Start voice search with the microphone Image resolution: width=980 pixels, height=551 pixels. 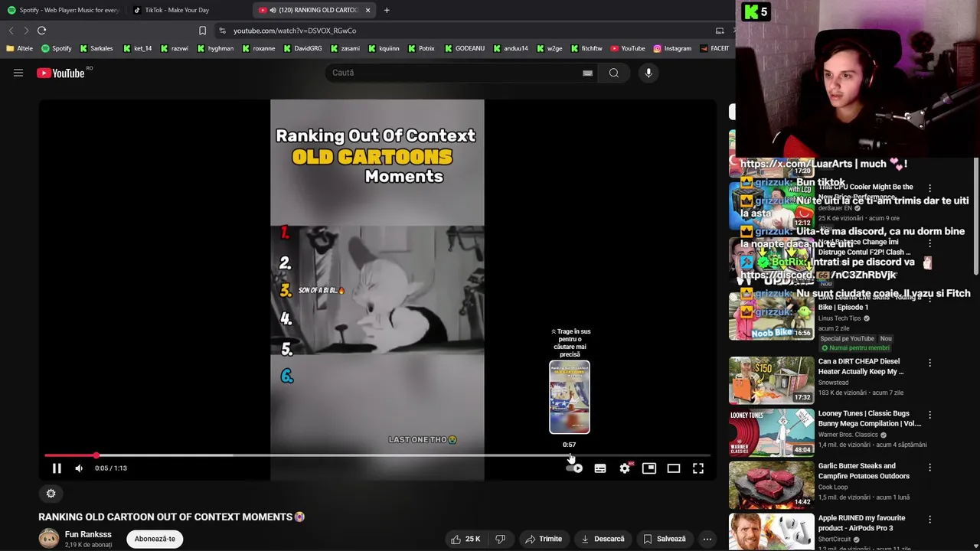[x=648, y=73]
